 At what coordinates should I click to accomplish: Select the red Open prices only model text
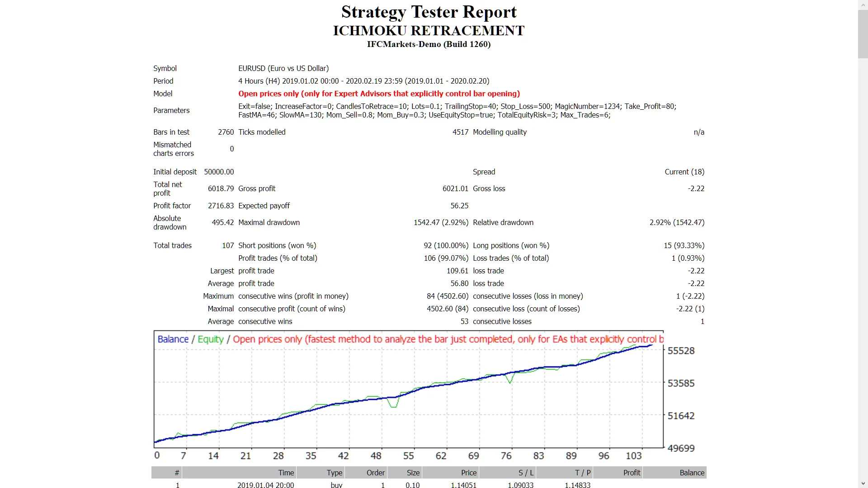(x=379, y=94)
